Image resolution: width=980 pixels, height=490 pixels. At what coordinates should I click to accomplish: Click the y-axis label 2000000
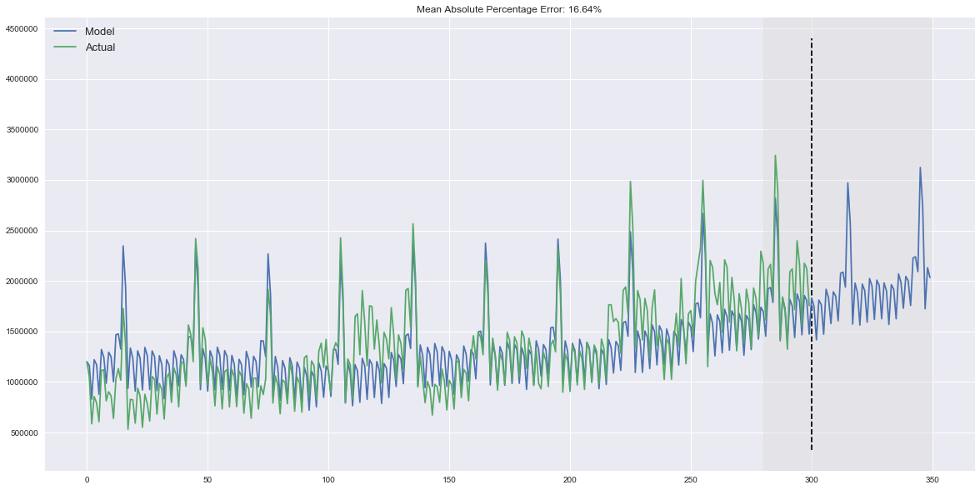(x=20, y=282)
